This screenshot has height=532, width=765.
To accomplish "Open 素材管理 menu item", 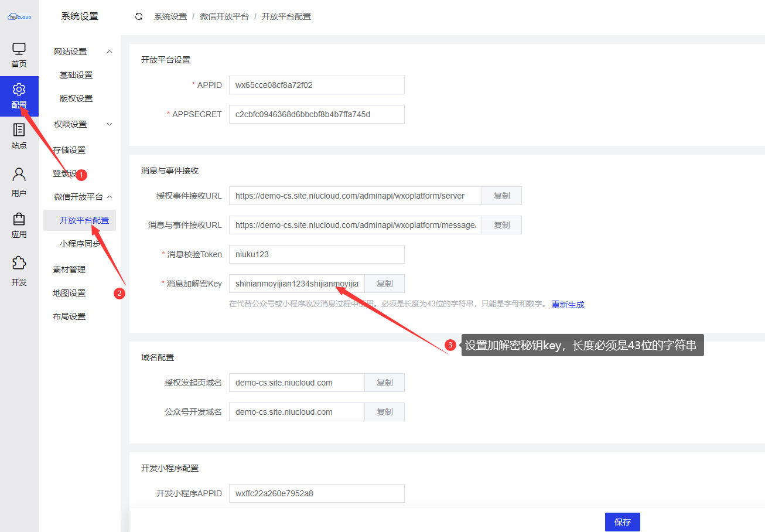I will tap(69, 270).
